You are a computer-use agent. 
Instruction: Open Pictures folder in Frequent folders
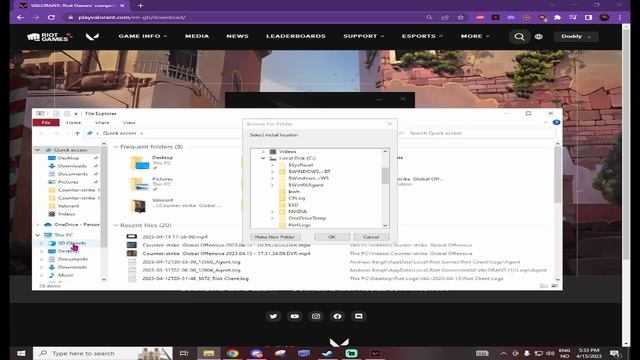click(152, 184)
